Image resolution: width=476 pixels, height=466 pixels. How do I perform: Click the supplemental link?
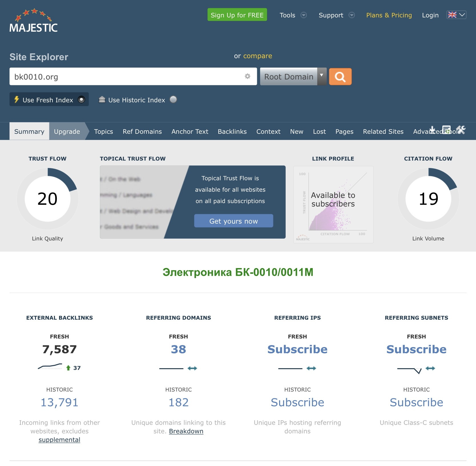(59, 439)
